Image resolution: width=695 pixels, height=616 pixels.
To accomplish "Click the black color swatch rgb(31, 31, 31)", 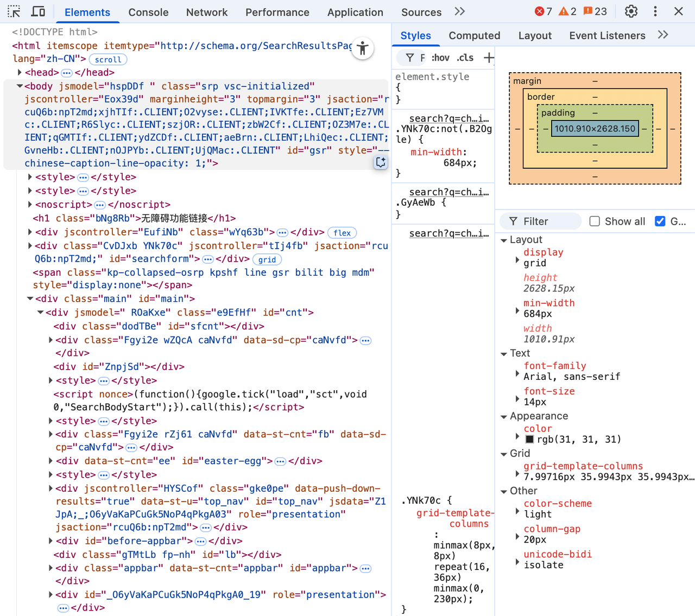I will pyautogui.click(x=529, y=440).
